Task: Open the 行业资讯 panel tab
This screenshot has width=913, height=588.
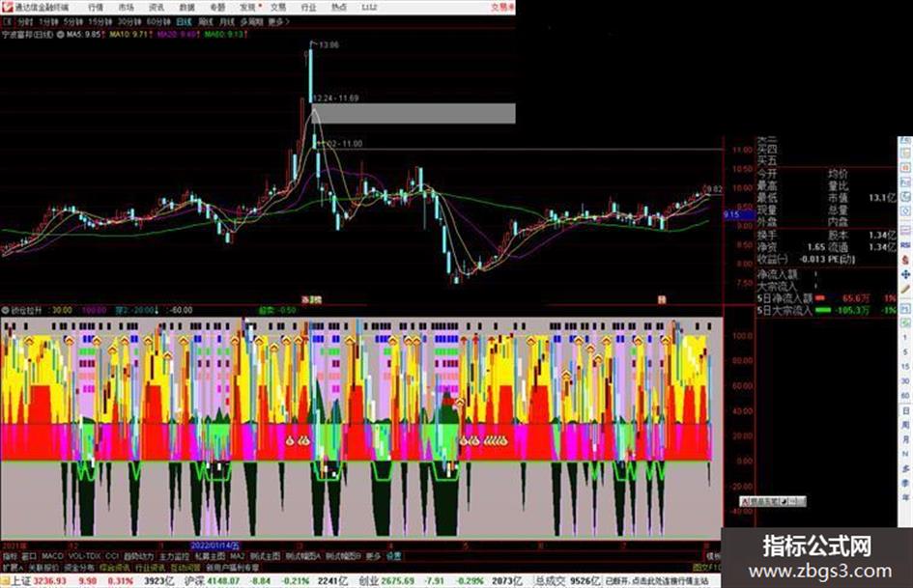Action: click(150, 567)
